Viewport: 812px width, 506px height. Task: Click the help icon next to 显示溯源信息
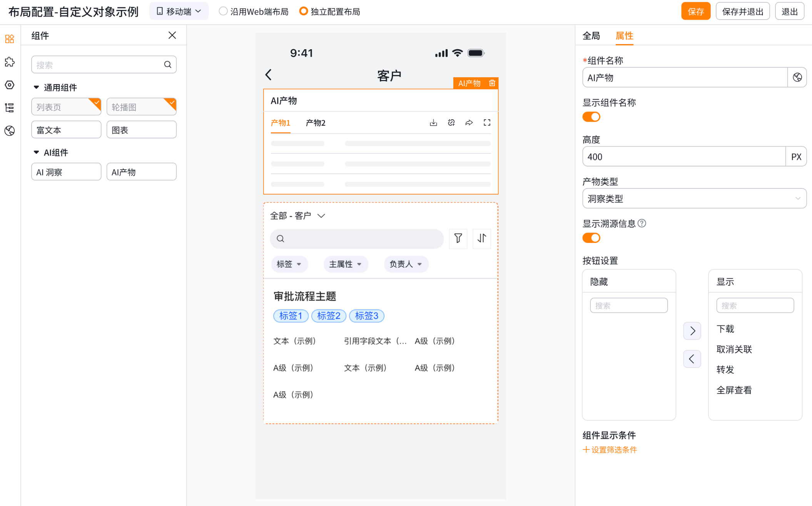(642, 223)
